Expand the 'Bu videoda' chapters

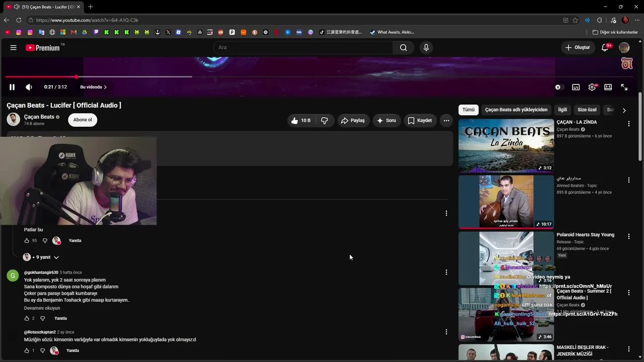tap(94, 87)
